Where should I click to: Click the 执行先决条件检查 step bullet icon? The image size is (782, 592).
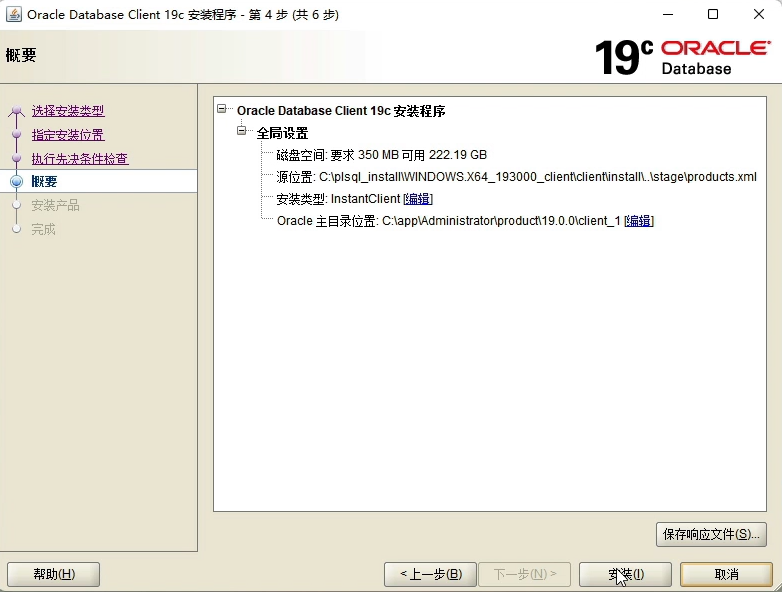pos(16,158)
